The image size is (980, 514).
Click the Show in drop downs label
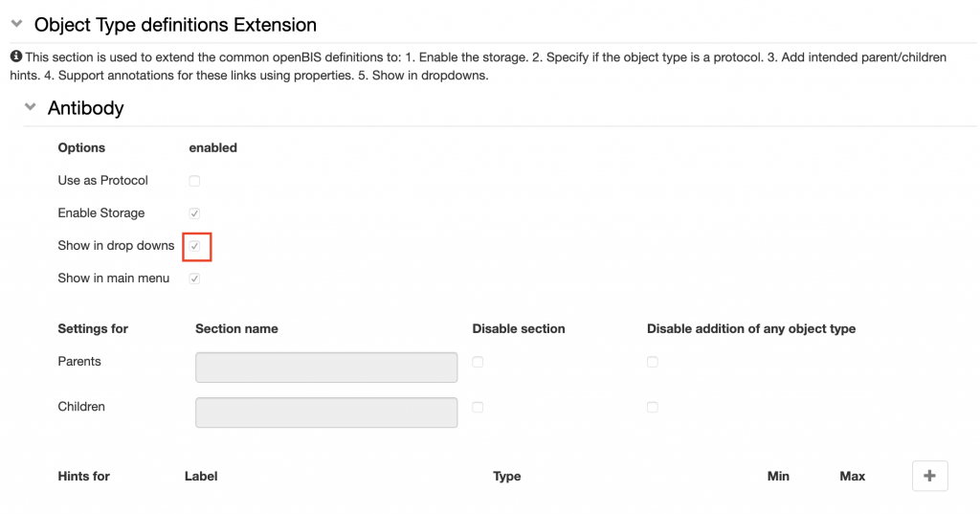116,245
